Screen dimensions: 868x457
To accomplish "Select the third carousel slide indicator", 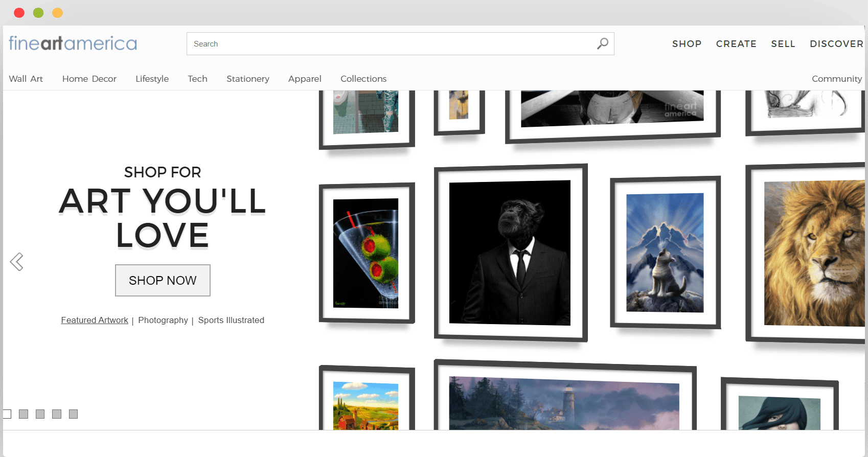I will pyautogui.click(x=40, y=414).
